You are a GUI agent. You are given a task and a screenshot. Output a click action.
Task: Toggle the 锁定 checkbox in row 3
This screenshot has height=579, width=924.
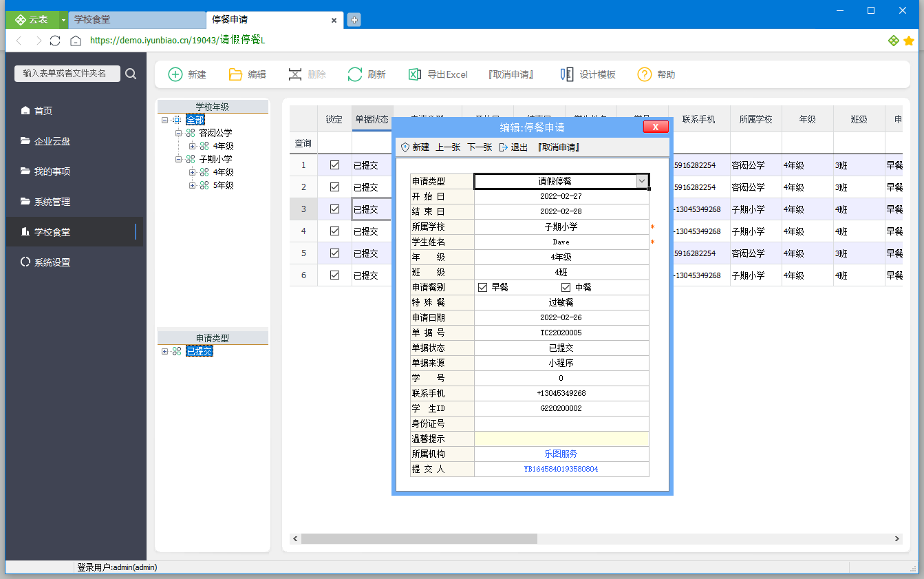pyautogui.click(x=334, y=209)
